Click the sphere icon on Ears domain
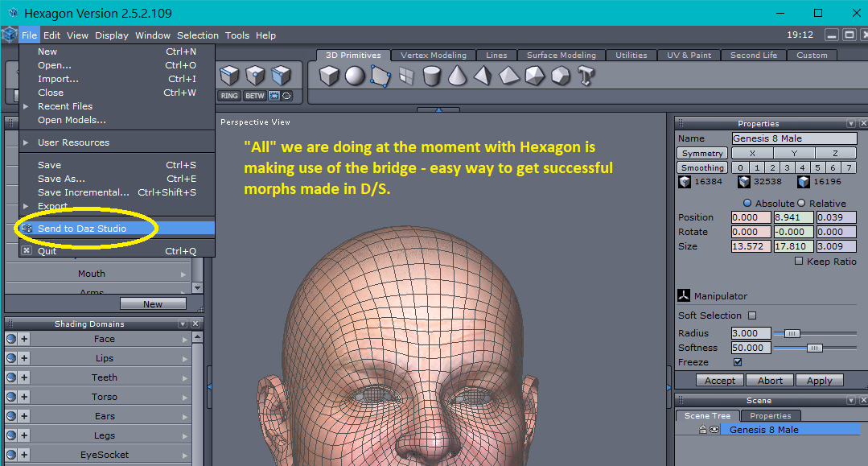Image resolution: width=868 pixels, height=466 pixels. (x=11, y=416)
